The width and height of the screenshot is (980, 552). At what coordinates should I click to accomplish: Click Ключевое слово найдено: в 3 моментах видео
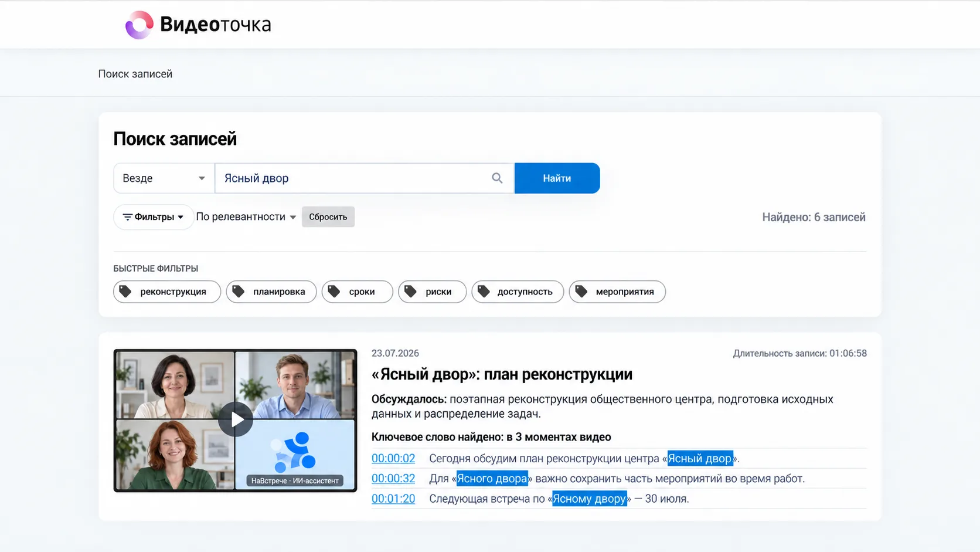tap(491, 437)
